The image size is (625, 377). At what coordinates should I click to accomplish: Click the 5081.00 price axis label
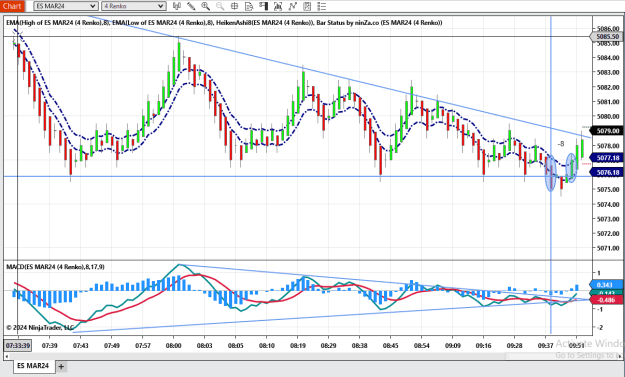(x=609, y=102)
